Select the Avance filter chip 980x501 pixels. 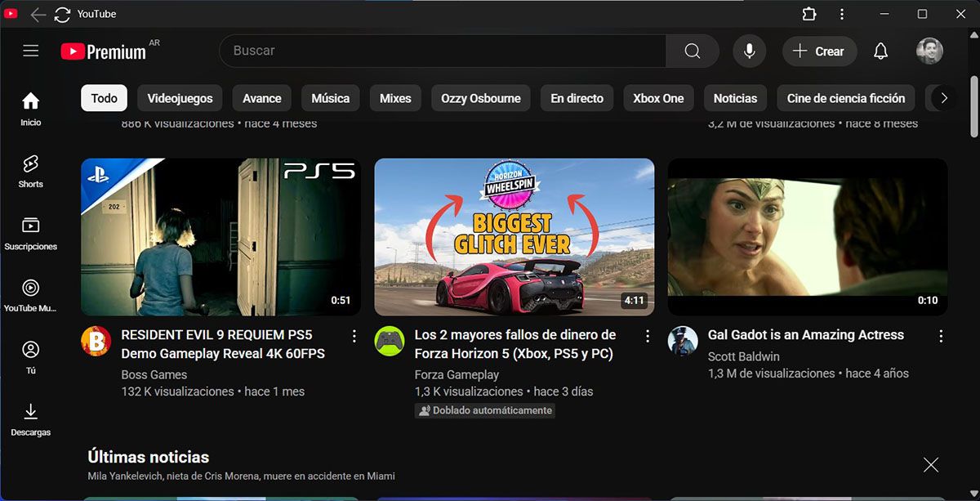pos(262,98)
